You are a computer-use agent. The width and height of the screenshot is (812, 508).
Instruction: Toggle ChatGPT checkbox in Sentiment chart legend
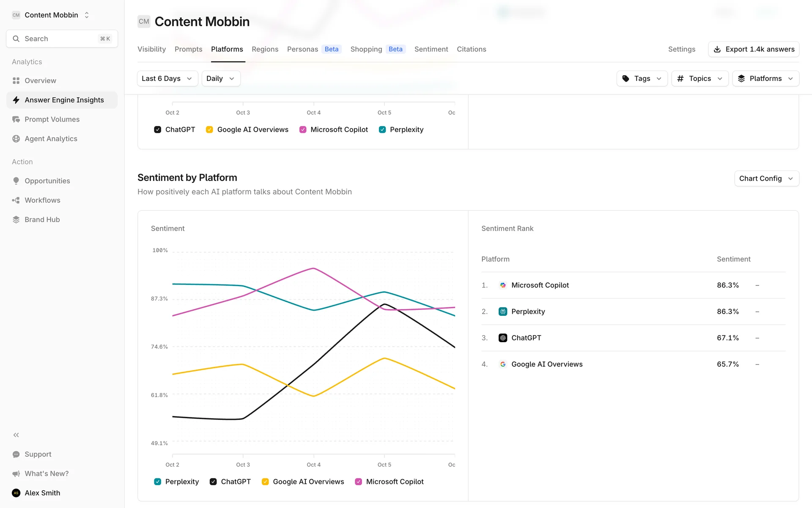pyautogui.click(x=213, y=482)
